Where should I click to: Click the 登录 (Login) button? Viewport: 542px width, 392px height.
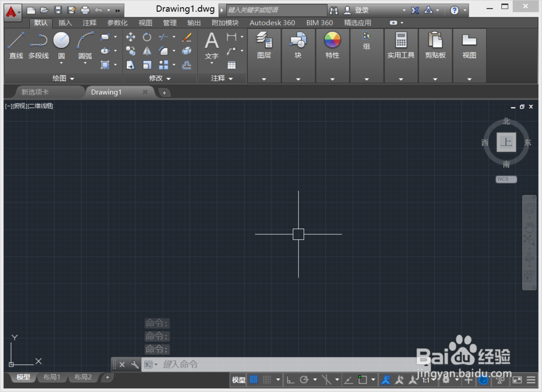359,10
